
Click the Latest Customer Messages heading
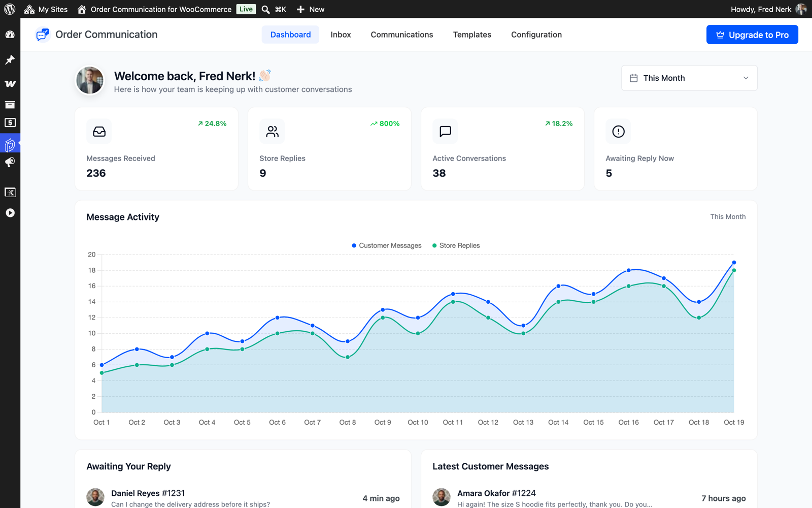click(490, 466)
